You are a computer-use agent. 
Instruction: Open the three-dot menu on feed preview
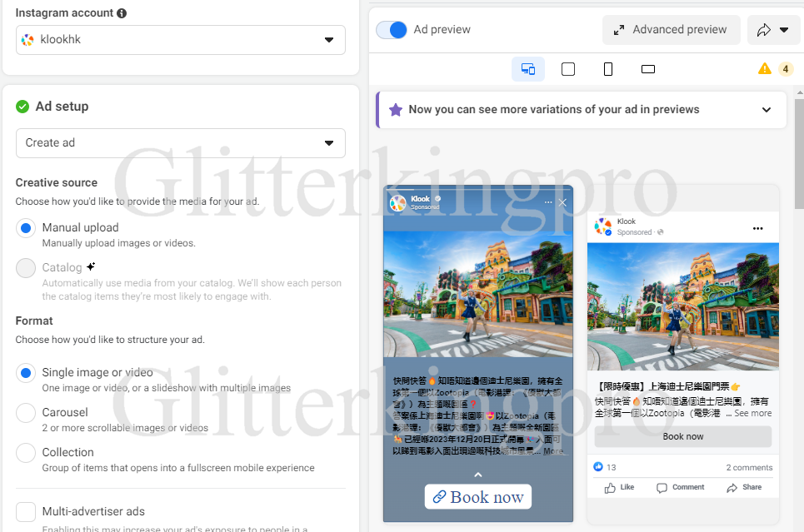758,229
